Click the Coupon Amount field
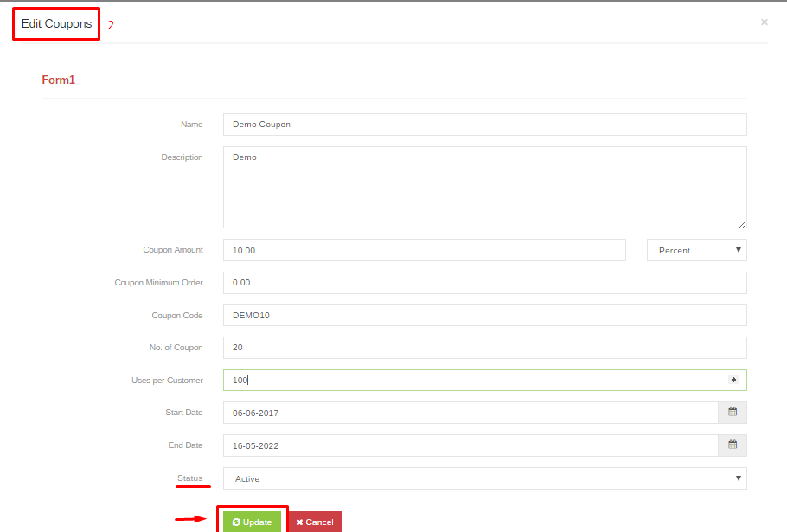The width and height of the screenshot is (787, 532). [x=425, y=250]
